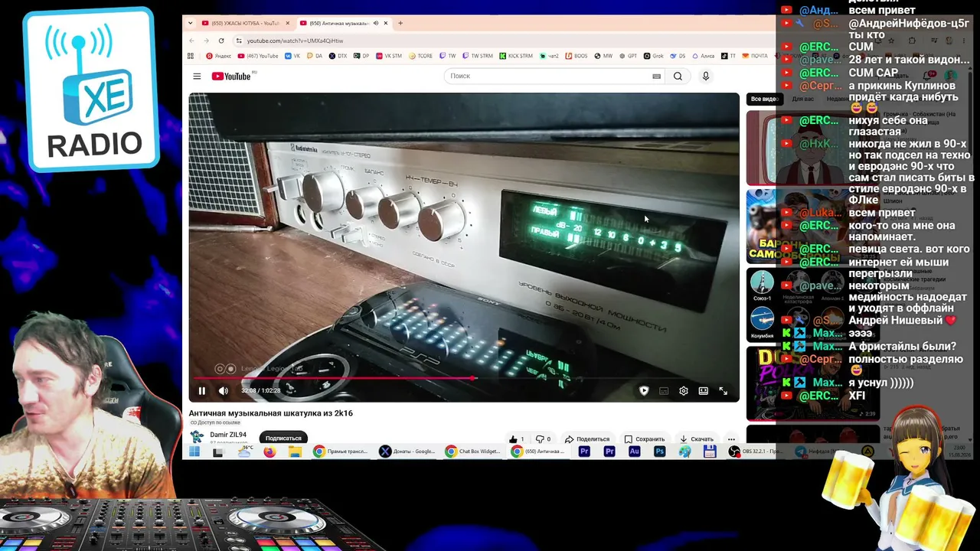Open the TCORE bookmark
The width and height of the screenshot is (980, 551).
coord(420,56)
